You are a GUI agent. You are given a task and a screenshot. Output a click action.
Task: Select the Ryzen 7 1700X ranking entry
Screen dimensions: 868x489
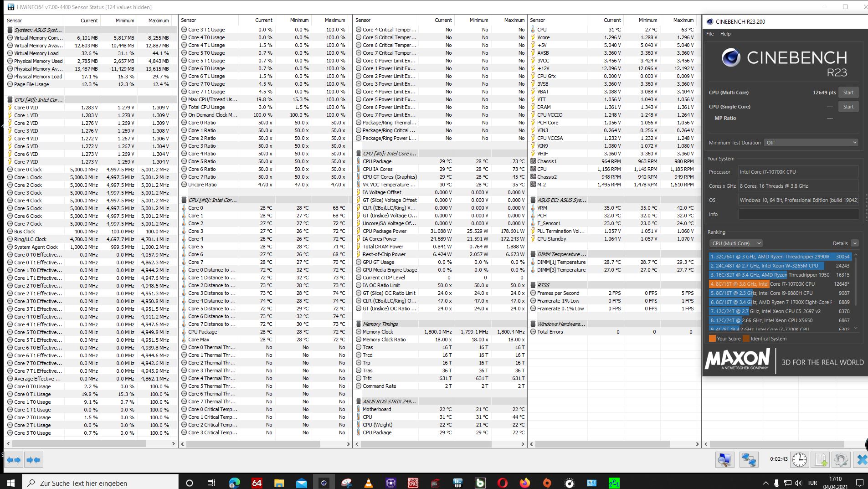click(x=780, y=302)
